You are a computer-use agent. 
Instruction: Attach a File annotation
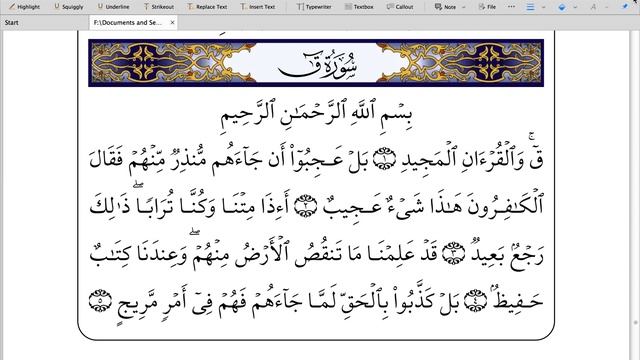click(487, 7)
